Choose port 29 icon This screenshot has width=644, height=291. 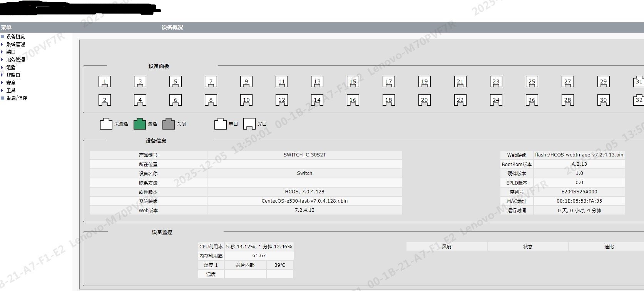click(x=604, y=81)
